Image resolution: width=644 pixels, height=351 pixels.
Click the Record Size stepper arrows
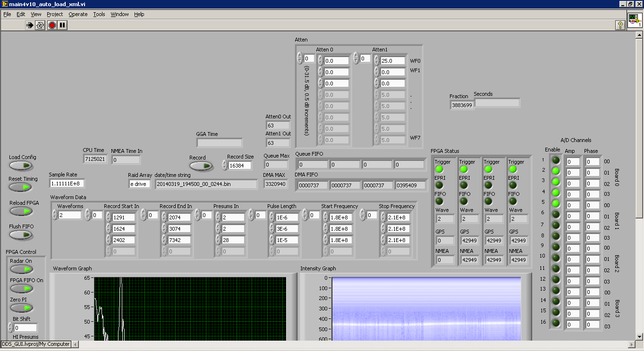[x=225, y=166]
